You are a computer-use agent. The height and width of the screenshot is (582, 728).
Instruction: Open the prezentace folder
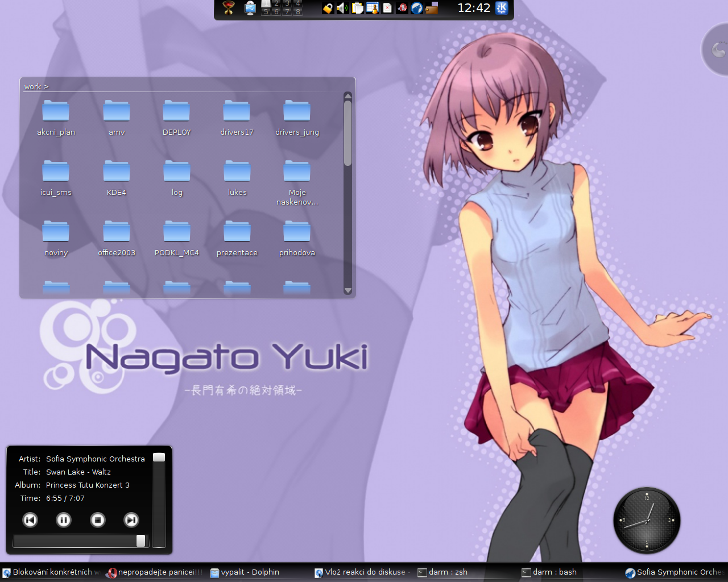tap(237, 238)
